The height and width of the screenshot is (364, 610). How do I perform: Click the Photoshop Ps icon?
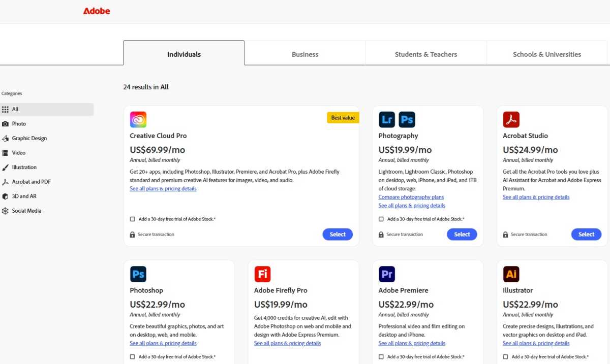pyautogui.click(x=138, y=274)
